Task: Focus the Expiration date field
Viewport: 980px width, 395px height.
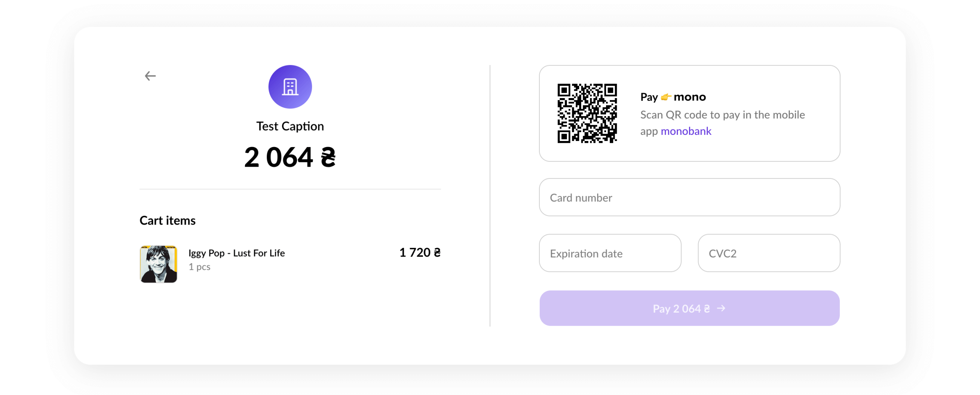Action: click(610, 253)
